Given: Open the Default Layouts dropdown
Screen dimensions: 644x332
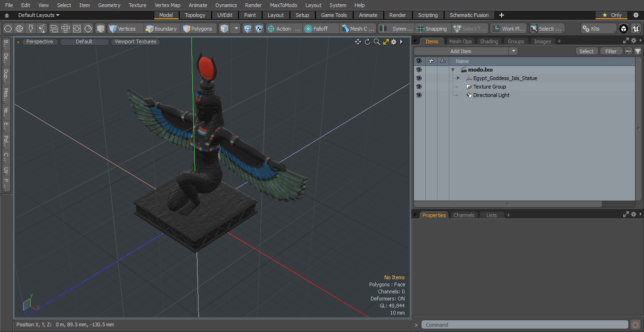Looking at the screenshot, I should pyautogui.click(x=39, y=15).
